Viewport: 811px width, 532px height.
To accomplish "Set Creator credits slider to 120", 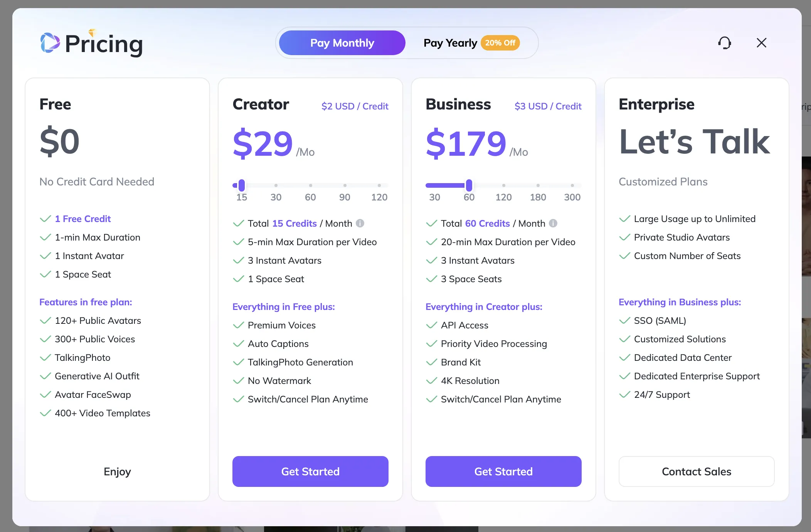I will pos(379,185).
